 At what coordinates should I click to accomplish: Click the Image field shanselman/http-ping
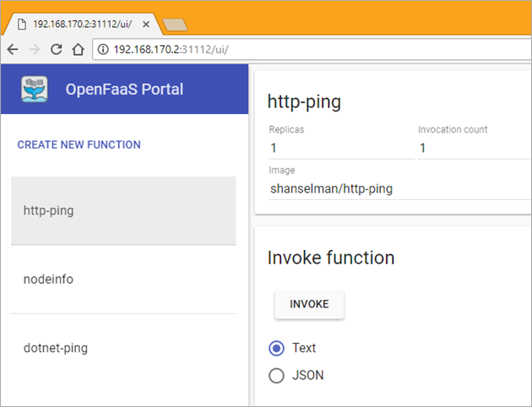point(400,188)
